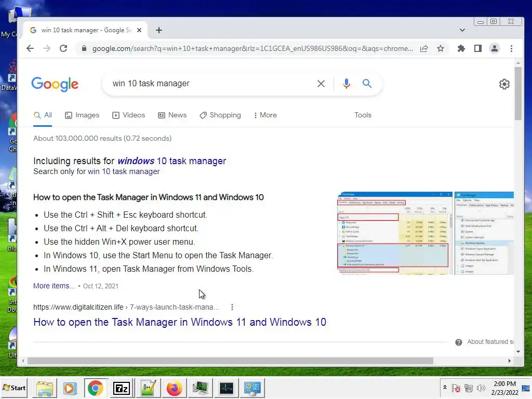Screen dimensions: 532x399
Task: Expand the More search categories menu
Action: coord(265,115)
